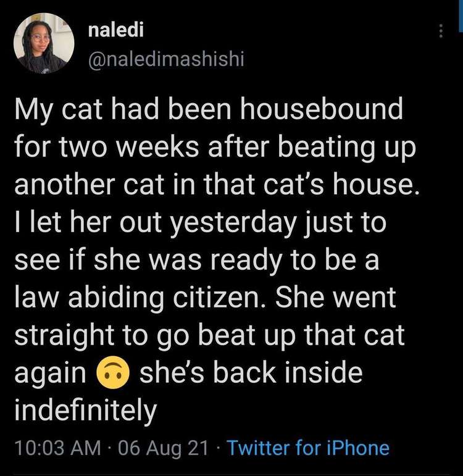
Task: Click the words another cat in the tweet
Action: pyautogui.click(x=90, y=184)
